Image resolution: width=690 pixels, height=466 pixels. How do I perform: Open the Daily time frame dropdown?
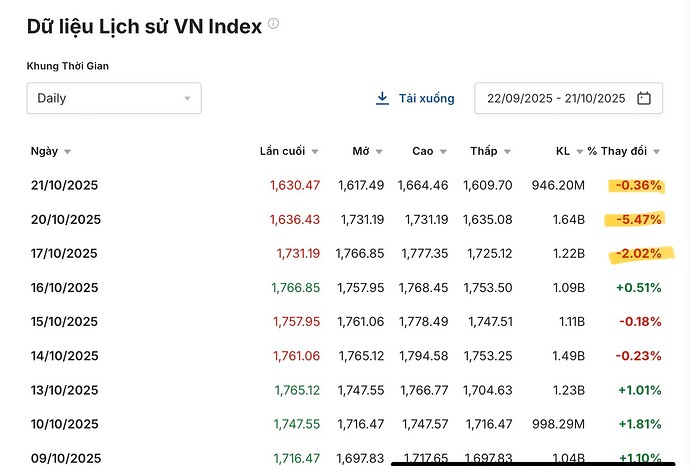[114, 98]
